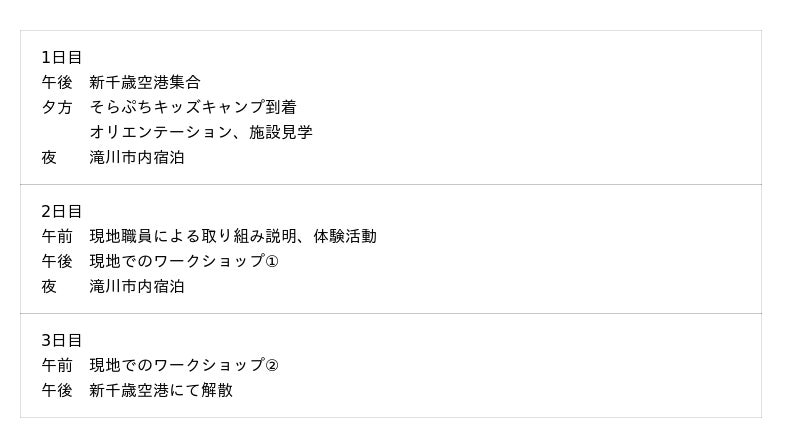Image resolution: width=800 pixels, height=448 pixels.
Task: Click 夜 label in the 2日目 section
Action: pyautogui.click(x=49, y=287)
